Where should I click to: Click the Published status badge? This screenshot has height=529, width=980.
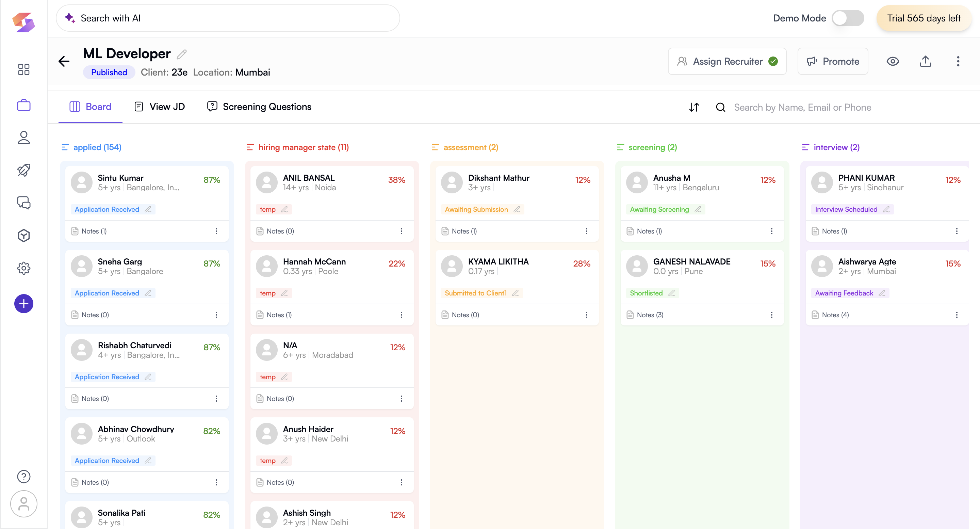coord(109,72)
